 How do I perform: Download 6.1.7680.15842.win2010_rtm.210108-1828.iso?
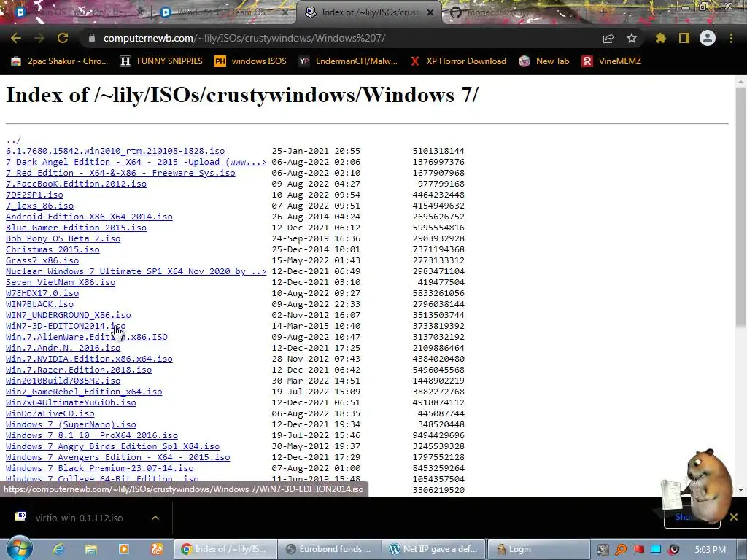point(115,151)
